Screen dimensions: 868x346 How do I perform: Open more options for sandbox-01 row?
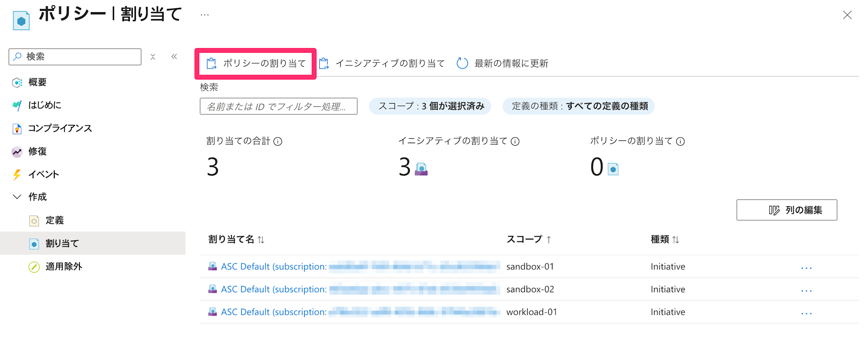pos(806,268)
